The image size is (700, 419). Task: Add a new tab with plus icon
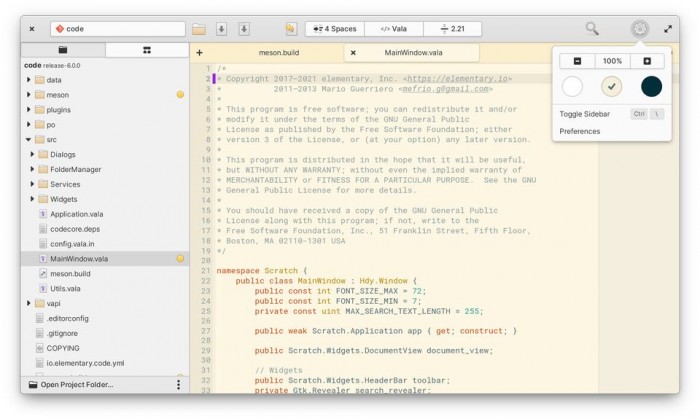point(200,52)
